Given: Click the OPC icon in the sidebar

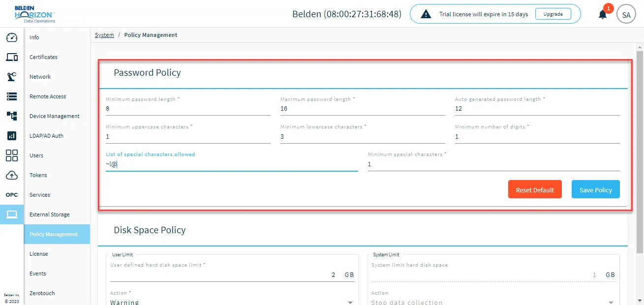Looking at the screenshot, I should [12, 195].
